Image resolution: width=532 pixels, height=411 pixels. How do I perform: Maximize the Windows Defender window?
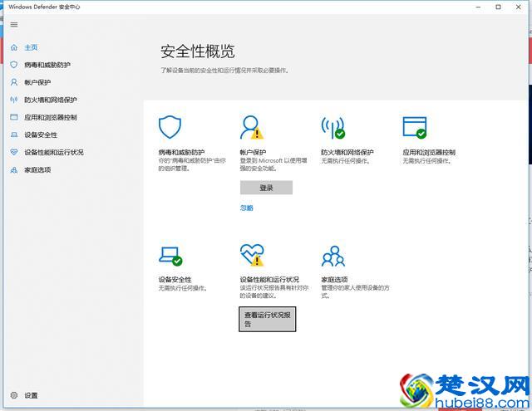coord(498,7)
